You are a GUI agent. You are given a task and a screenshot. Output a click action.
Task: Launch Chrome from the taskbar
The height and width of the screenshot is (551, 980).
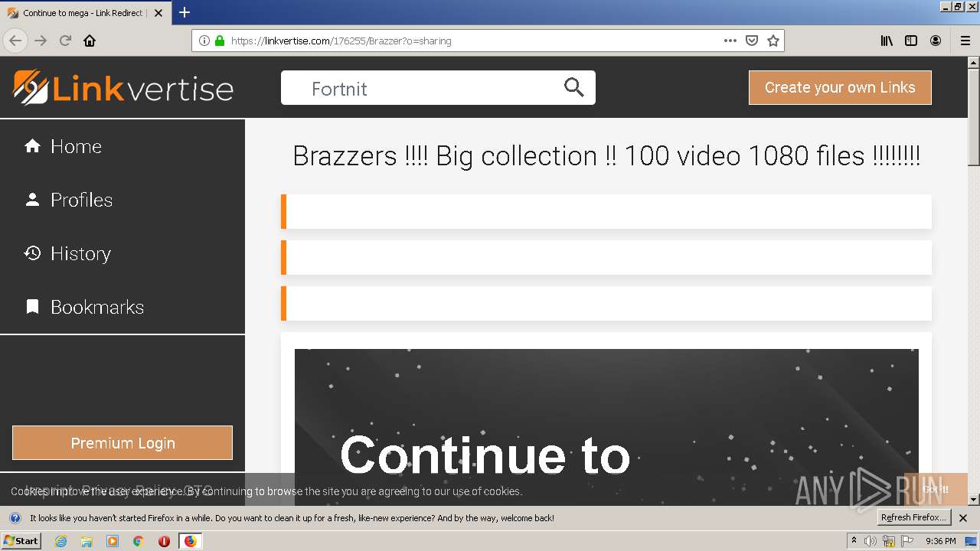tap(138, 541)
